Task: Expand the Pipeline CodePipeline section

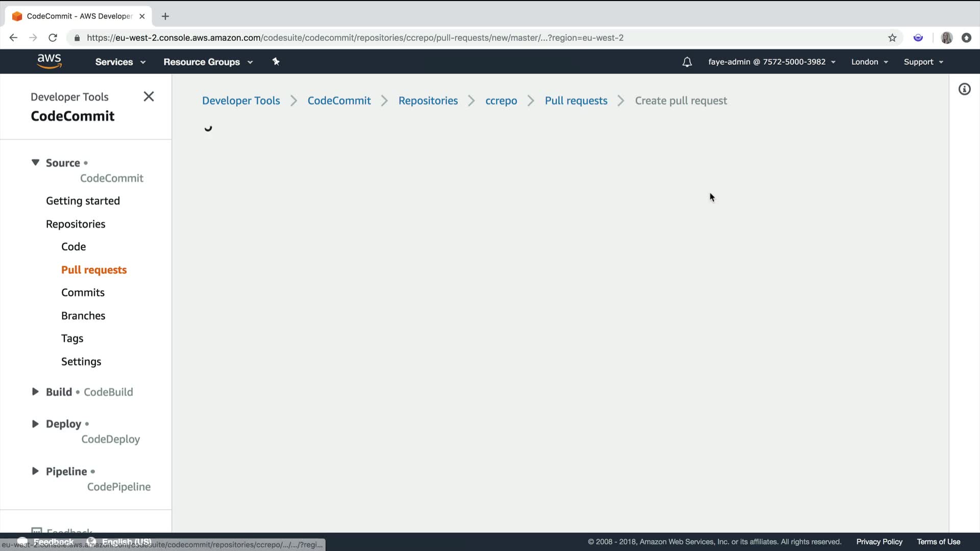Action: pyautogui.click(x=35, y=471)
